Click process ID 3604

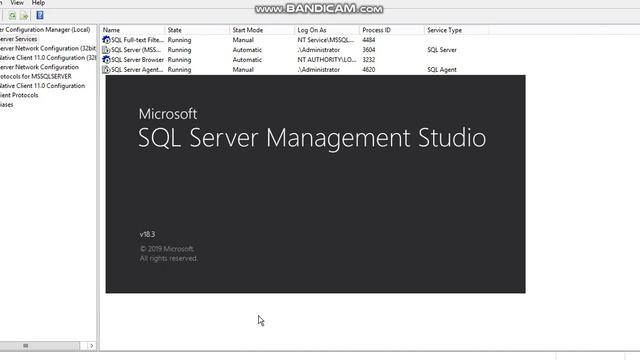[369, 50]
